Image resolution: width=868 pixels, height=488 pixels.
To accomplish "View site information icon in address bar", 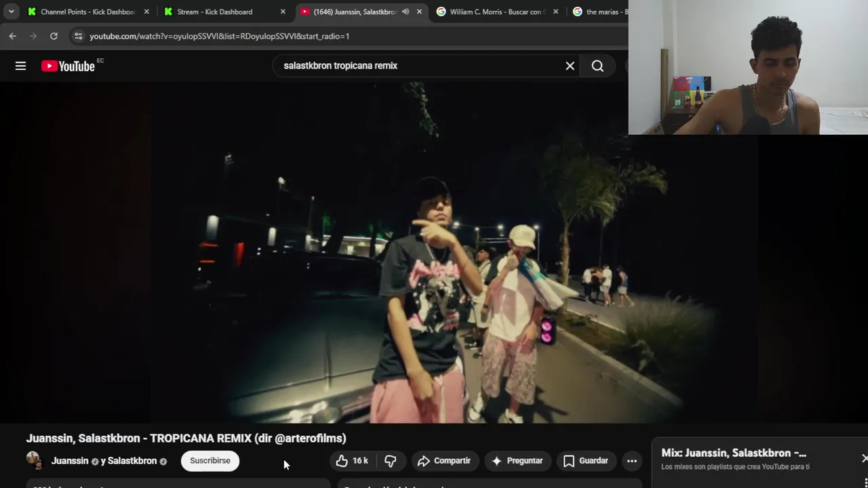I will [x=78, y=36].
